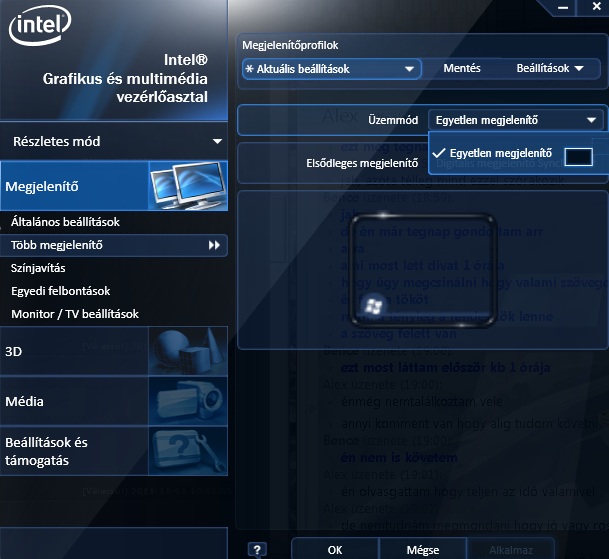Click the Elsődleges megjelenítő label
This screenshot has width=609, height=559.
point(362,163)
